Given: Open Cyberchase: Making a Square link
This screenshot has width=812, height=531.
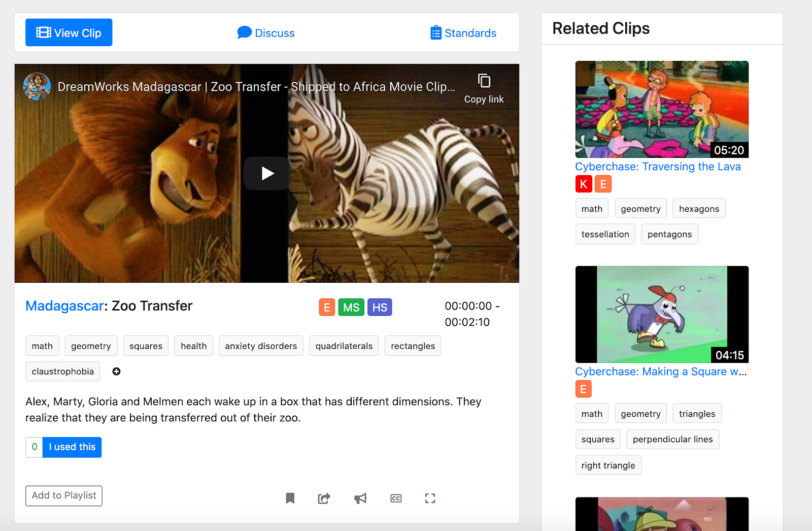Looking at the screenshot, I should pos(661,372).
